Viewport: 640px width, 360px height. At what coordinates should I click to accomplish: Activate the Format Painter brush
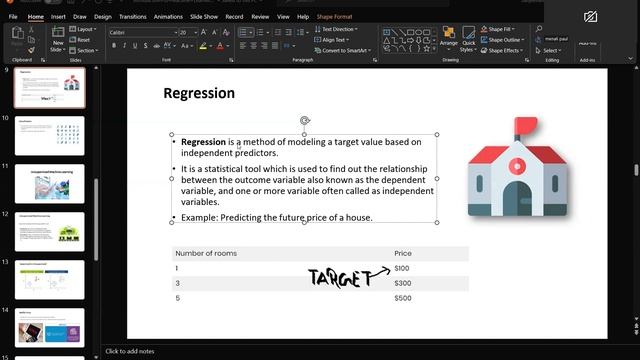click(31, 50)
